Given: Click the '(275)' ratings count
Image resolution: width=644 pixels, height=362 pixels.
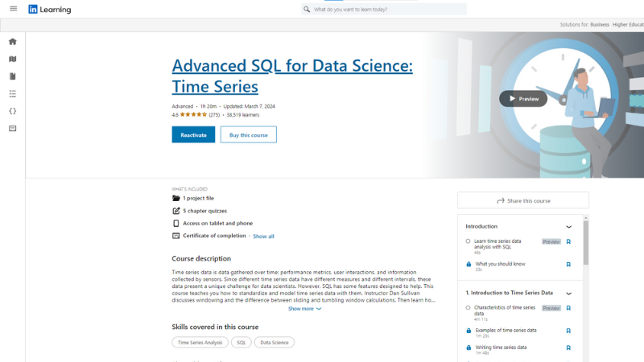Looking at the screenshot, I should coord(214,115).
